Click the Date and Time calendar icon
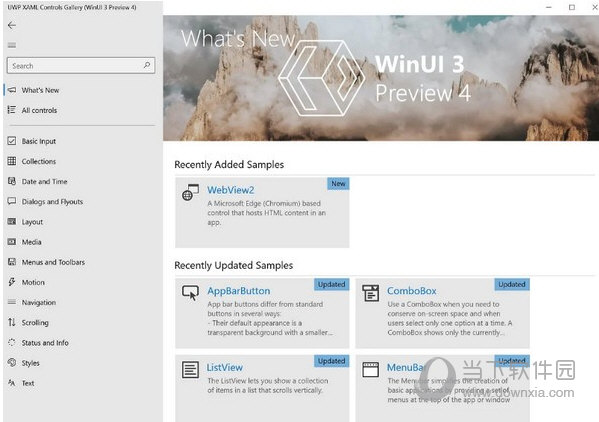599x422 pixels. coord(12,181)
